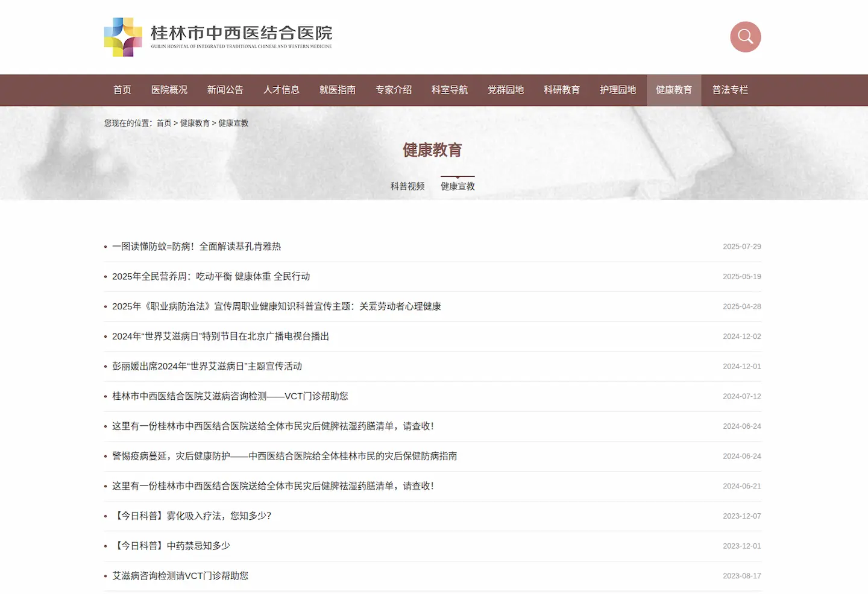Open the 护理园地 navigation item

[618, 90]
